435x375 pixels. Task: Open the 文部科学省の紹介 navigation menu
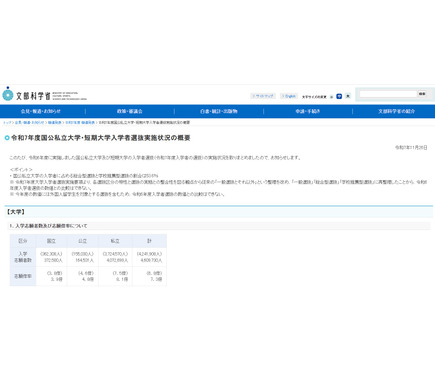[x=396, y=111]
